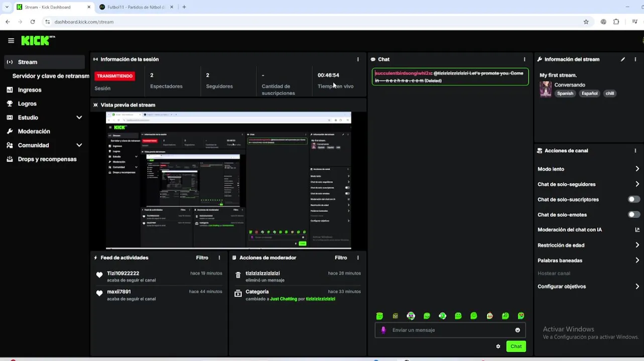Image resolution: width=644 pixels, height=361 pixels.
Task: Open Feed de actividades three-dot menu
Action: (x=219, y=258)
